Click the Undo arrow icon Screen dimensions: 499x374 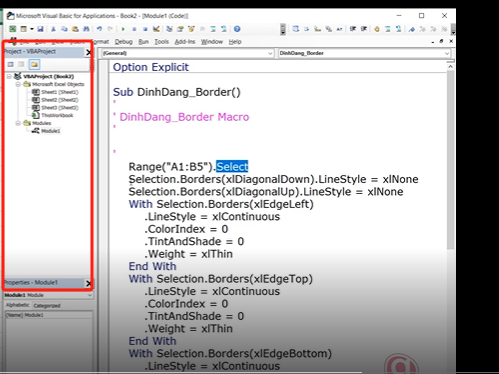99,29
